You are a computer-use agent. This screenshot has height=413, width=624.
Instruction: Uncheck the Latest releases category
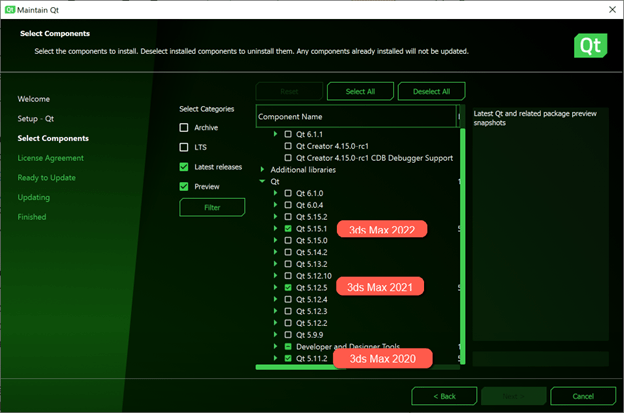(x=184, y=167)
